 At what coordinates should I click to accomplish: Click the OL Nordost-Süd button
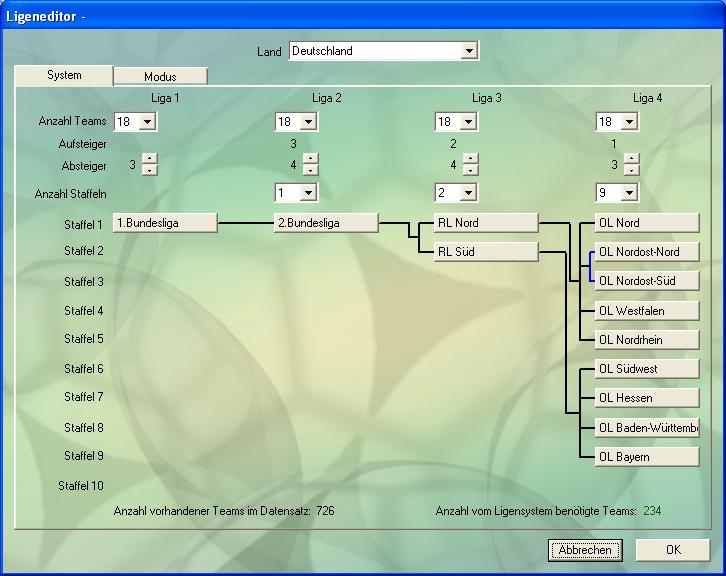(x=647, y=281)
